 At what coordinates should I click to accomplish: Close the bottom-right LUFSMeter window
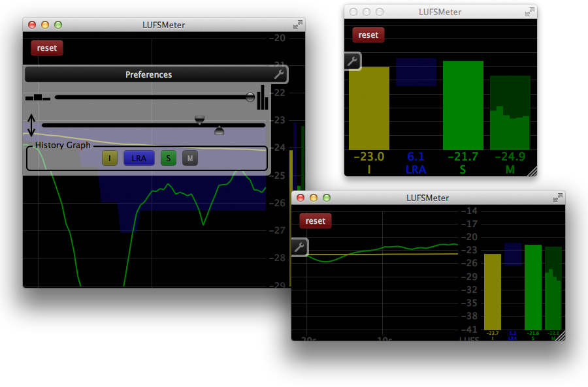301,198
